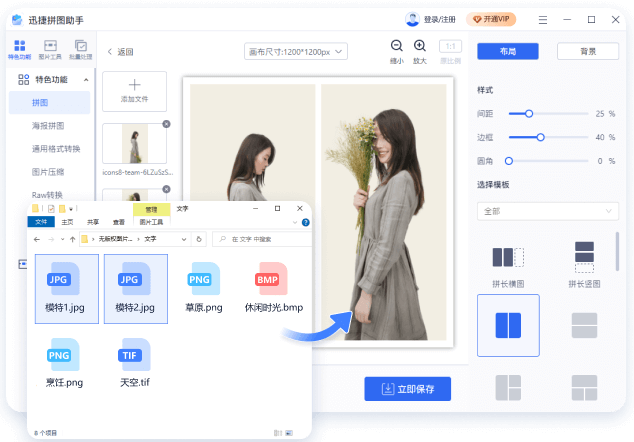Click the Explorer search field 在文字中搜索
This screenshot has width=634, height=442.
pos(262,239)
